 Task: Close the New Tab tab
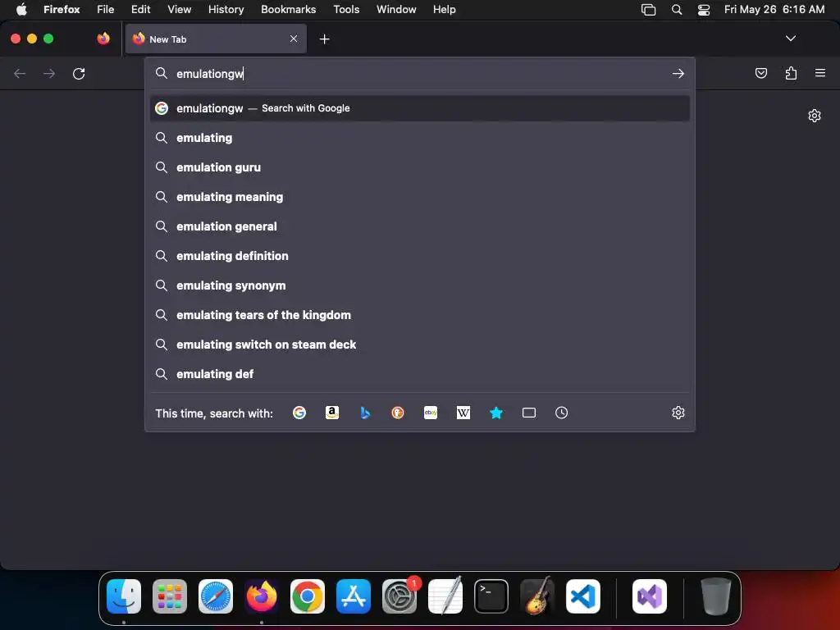pyautogui.click(x=294, y=39)
